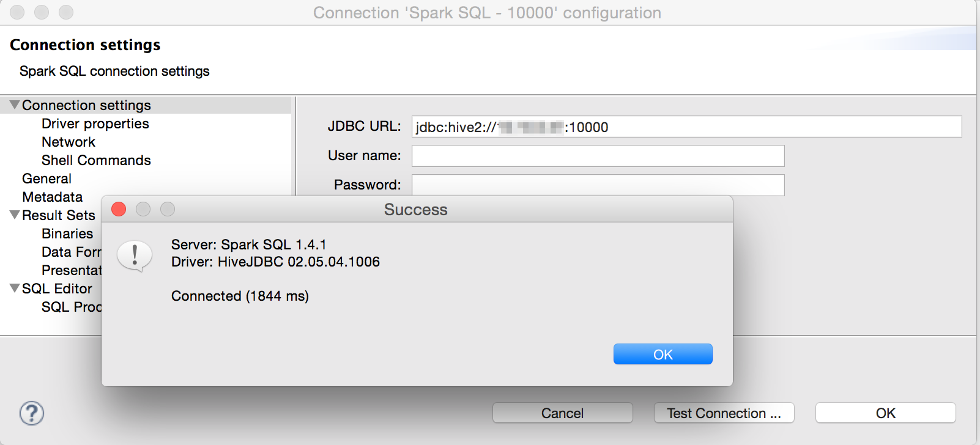Open the Metadata settings page

coord(52,197)
